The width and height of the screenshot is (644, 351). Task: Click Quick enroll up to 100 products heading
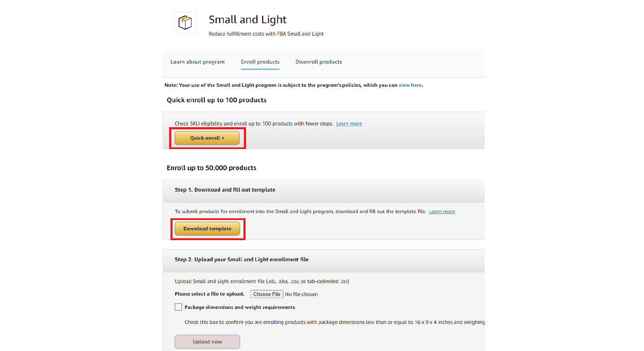click(x=216, y=100)
